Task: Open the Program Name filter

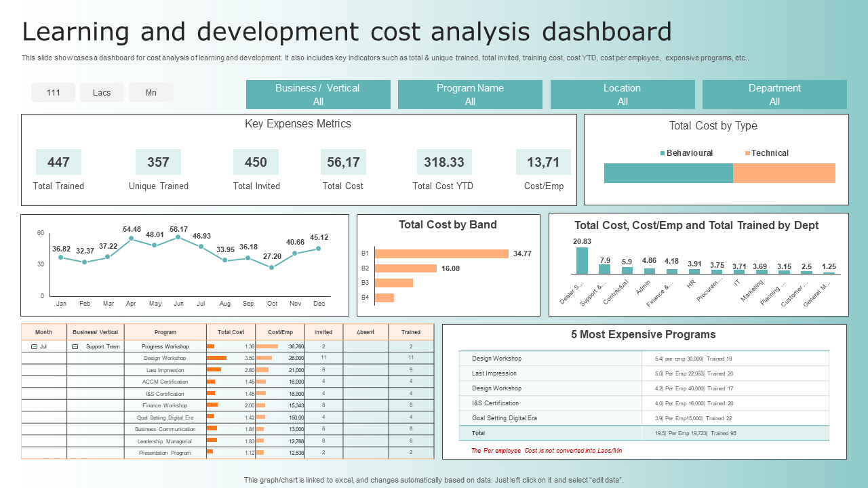Action: (x=470, y=95)
